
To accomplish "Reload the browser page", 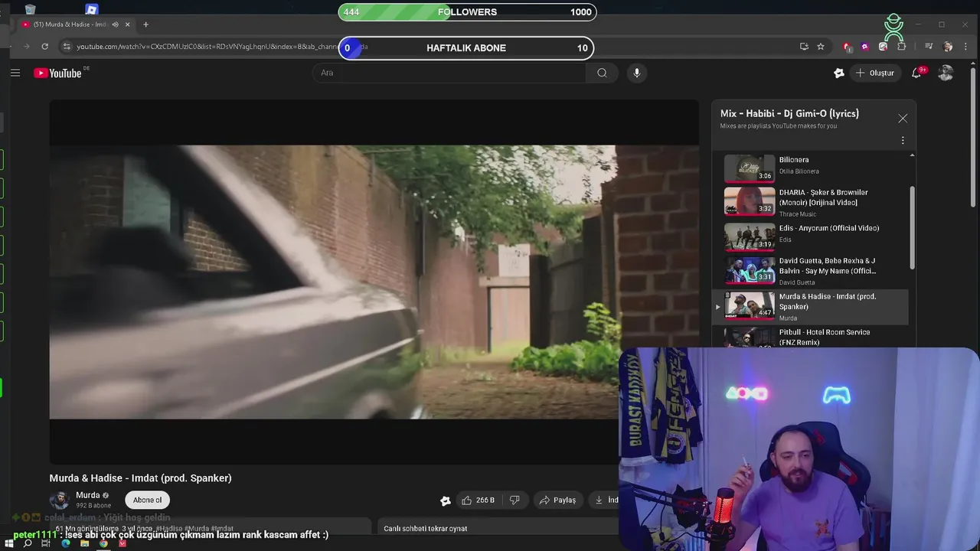I will point(45,47).
